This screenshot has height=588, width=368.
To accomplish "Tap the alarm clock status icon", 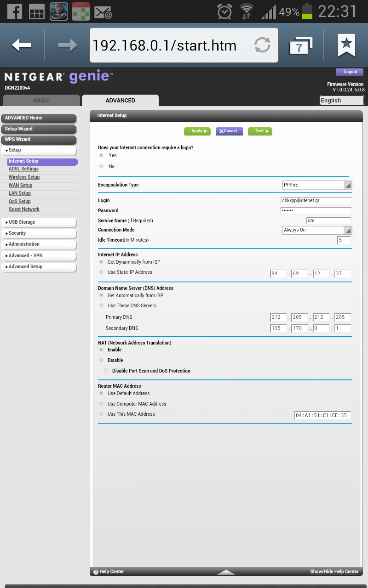I will (x=224, y=11).
